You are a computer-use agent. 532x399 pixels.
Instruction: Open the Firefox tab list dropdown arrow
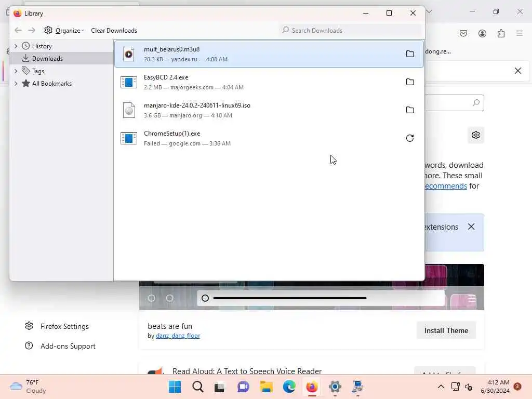429,11
